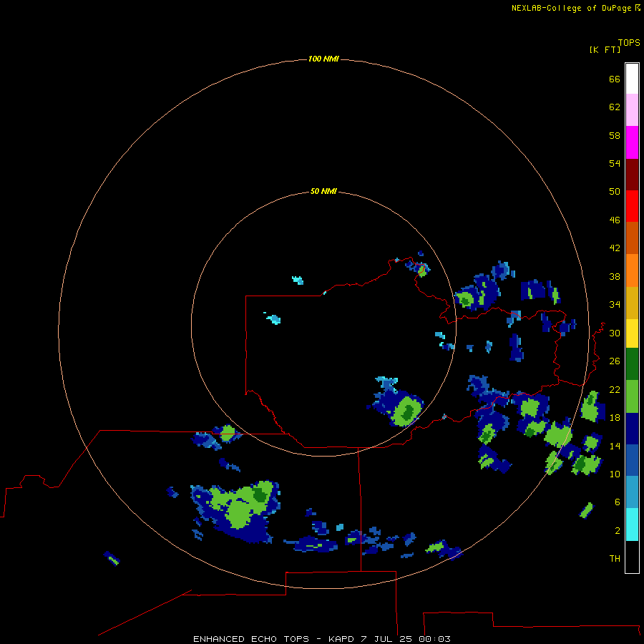
Task: Select the ENHANCED ECHO TOPS KAPD title text
Action: coord(322,639)
